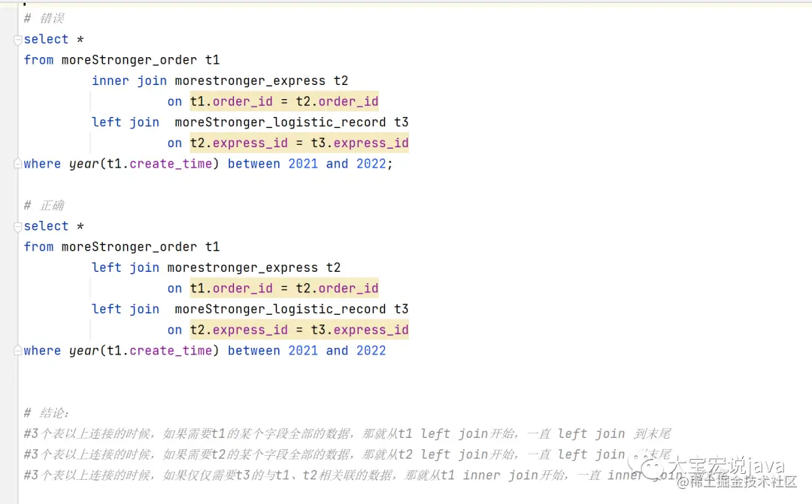Collapse the fold marker beside select in 正确 query

point(17,226)
